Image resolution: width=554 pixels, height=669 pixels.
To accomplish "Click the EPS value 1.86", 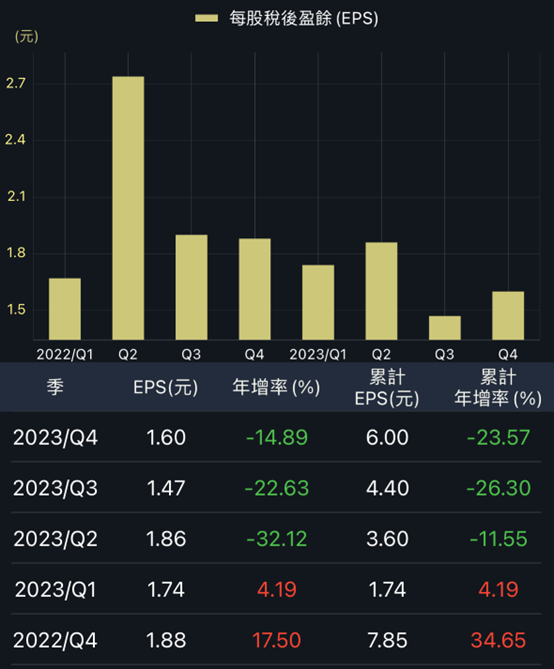I will click(166, 539).
